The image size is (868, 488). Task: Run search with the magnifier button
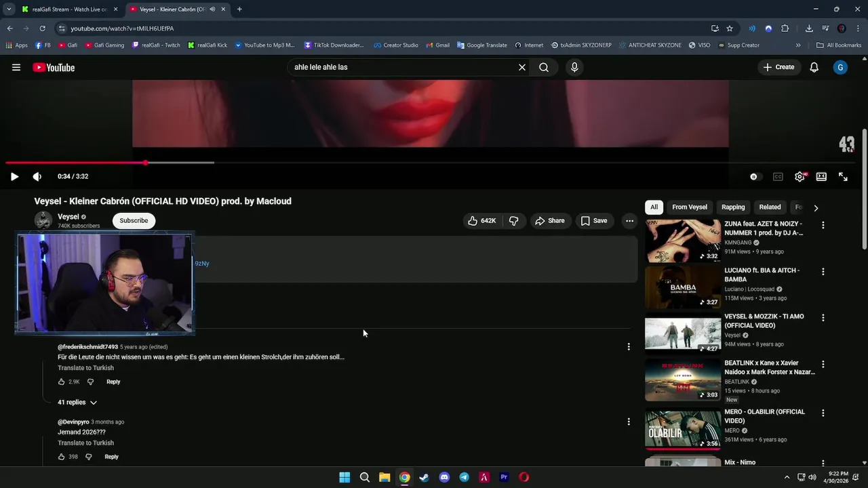click(x=544, y=67)
